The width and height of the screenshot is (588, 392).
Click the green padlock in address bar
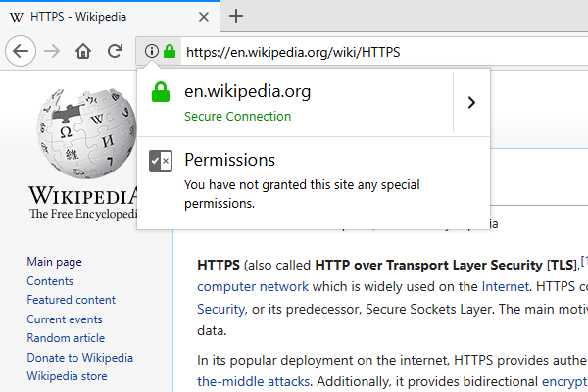click(x=169, y=52)
